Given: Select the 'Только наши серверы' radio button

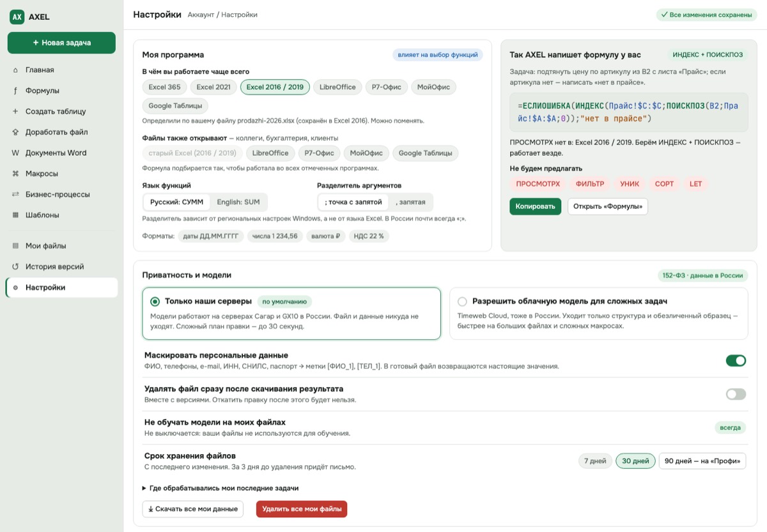Looking at the screenshot, I should pos(155,301).
